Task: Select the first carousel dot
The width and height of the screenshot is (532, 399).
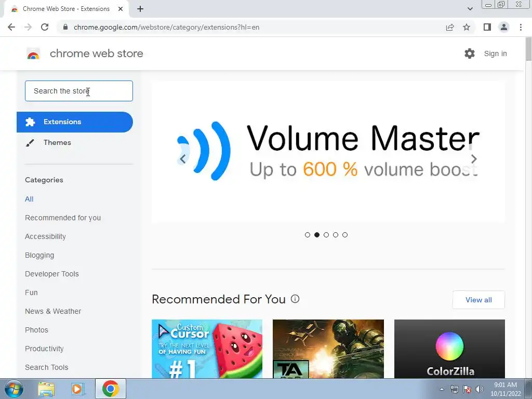Action: (x=308, y=235)
